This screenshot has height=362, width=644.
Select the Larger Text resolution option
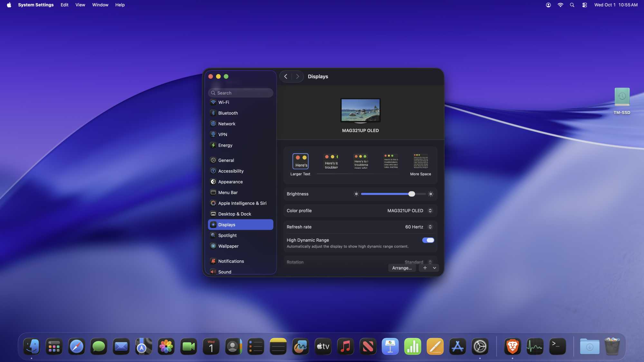click(300, 161)
